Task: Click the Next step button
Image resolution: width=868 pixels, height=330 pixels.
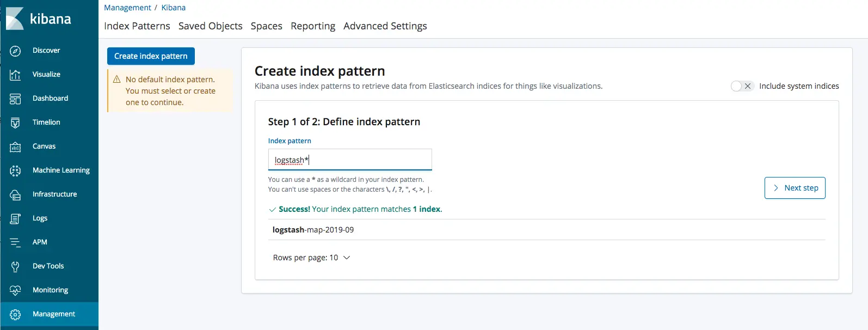Action: coord(795,188)
